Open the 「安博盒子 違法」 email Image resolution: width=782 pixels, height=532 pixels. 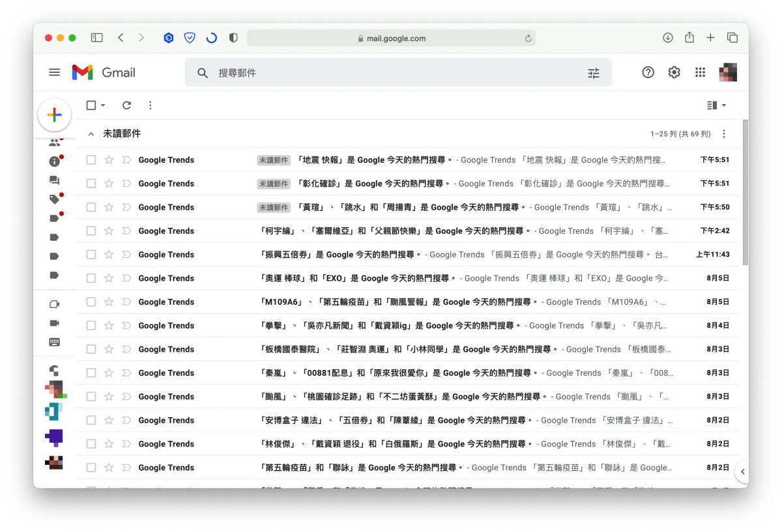(407, 420)
